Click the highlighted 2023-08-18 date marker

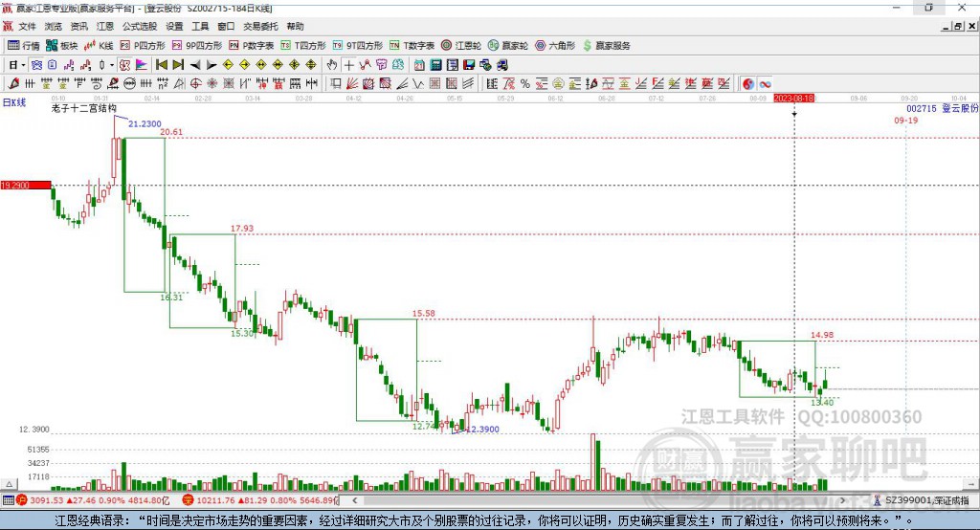point(793,99)
